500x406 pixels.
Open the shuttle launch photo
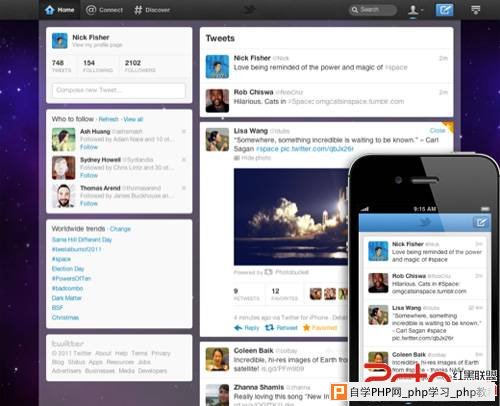pos(291,217)
